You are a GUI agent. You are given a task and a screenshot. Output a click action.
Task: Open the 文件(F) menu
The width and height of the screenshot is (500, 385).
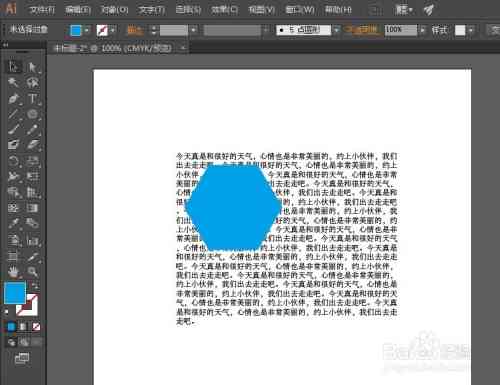tap(42, 10)
